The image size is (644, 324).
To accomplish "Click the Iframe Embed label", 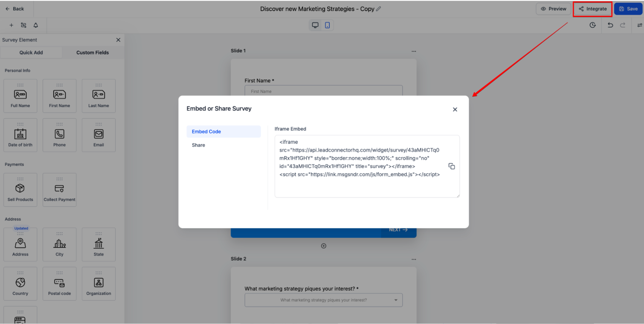I will [290, 129].
